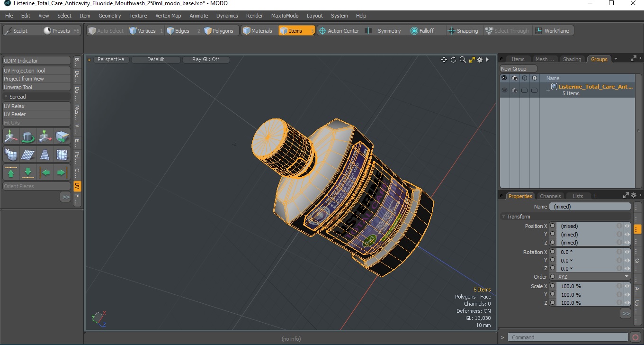This screenshot has width=644, height=345.
Task: Click the trapezoid perspective UV grid icon
Action: pyautogui.click(x=45, y=154)
